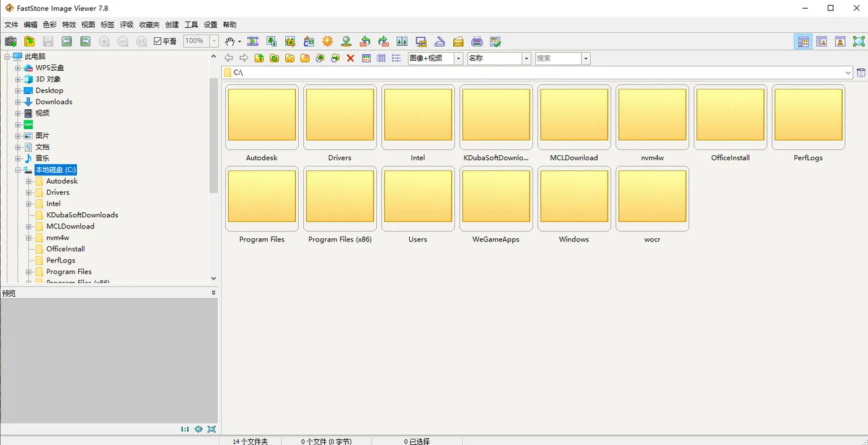Click the print icon
The image size is (868, 445).
[477, 42]
